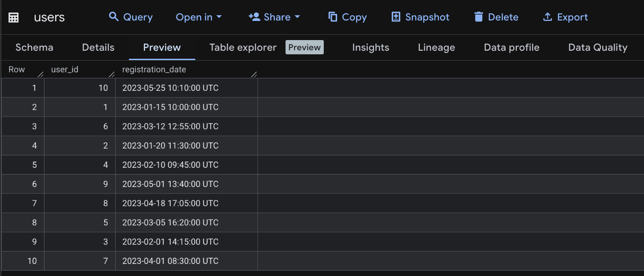Open the Data profile tab
The height and width of the screenshot is (276, 644).
pyautogui.click(x=511, y=48)
